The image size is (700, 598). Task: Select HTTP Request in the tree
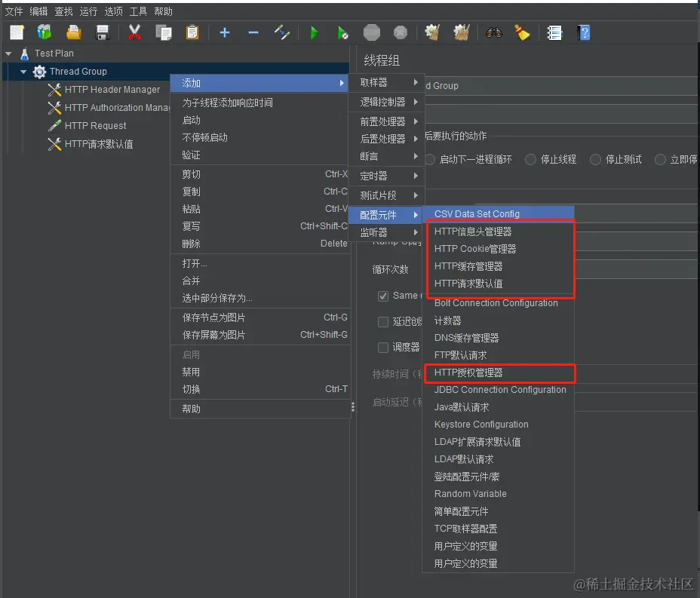96,126
